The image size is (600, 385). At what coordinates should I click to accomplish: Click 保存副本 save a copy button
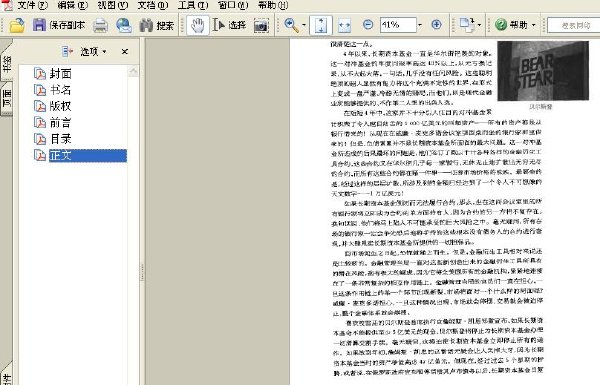(59, 25)
